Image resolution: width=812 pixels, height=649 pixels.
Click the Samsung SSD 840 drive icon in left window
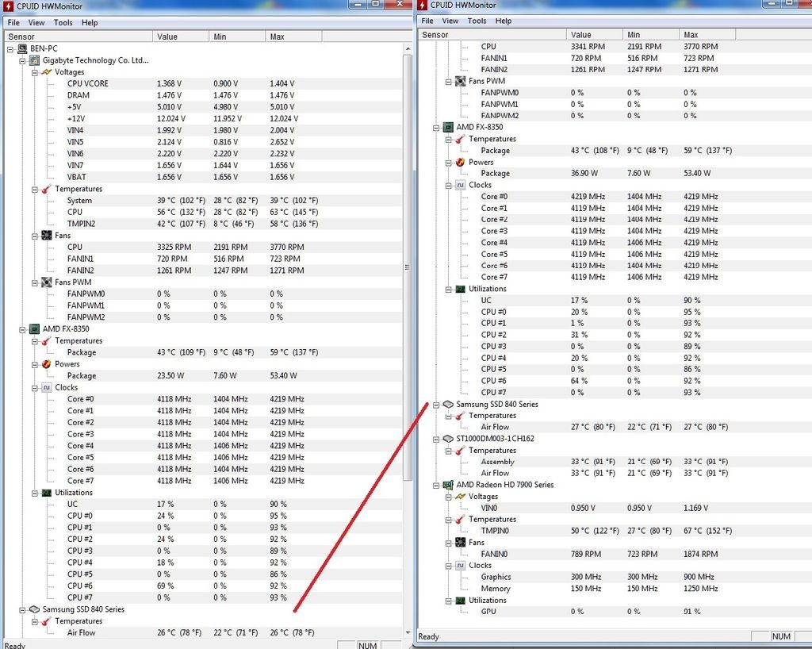34,609
